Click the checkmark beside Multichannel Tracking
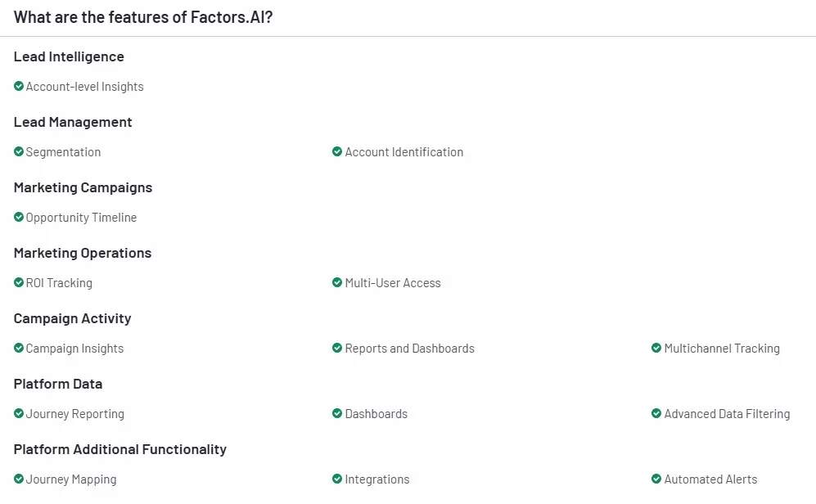 [x=656, y=348]
